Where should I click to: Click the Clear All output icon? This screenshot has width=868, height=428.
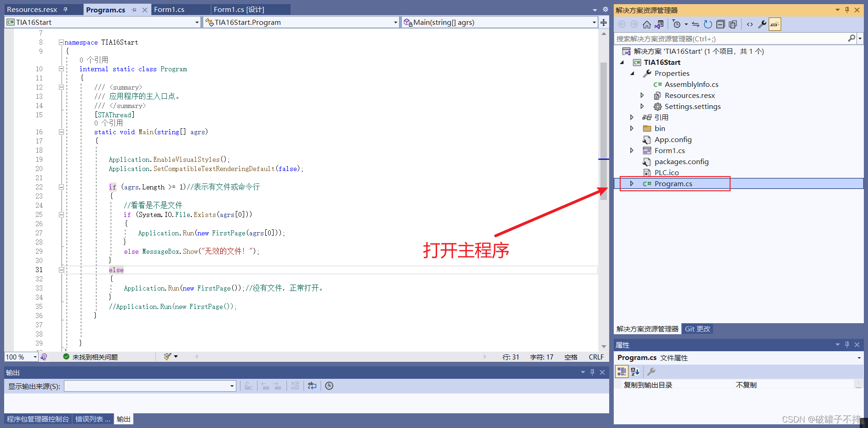(x=295, y=386)
